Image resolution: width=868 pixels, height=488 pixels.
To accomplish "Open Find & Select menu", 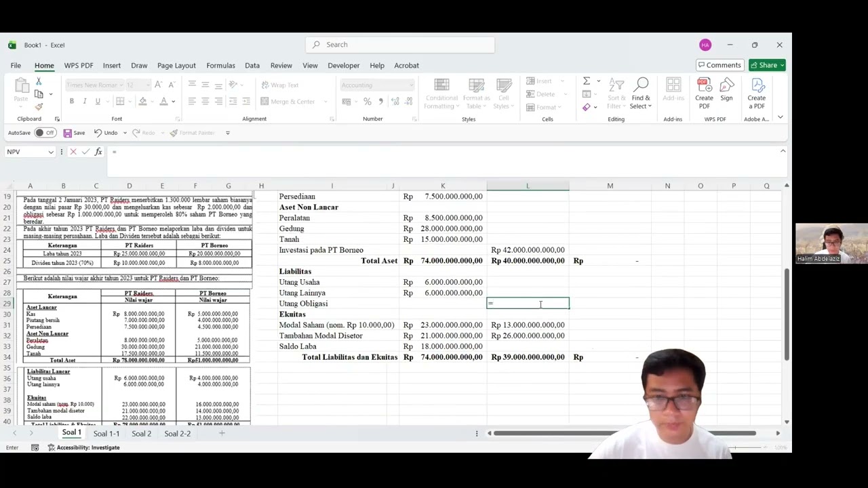I will pyautogui.click(x=641, y=94).
